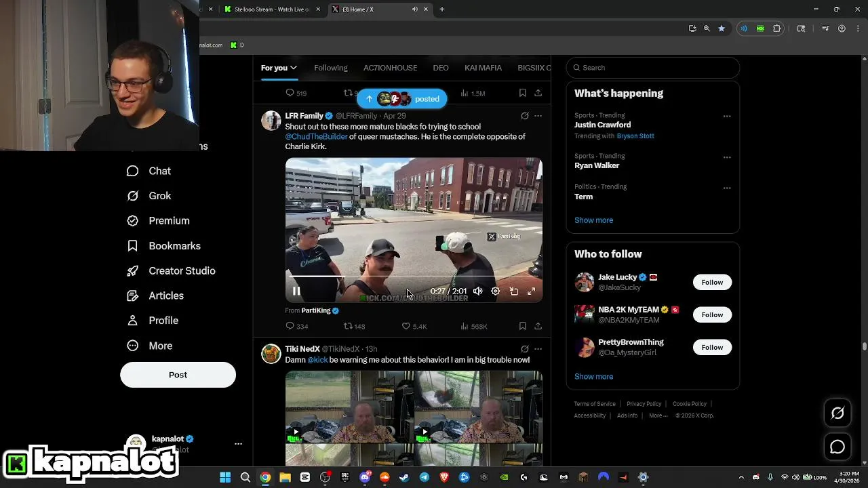Viewport: 868px width, 488px height.
Task: Open the LFR Family post's more options
Action: click(538, 116)
